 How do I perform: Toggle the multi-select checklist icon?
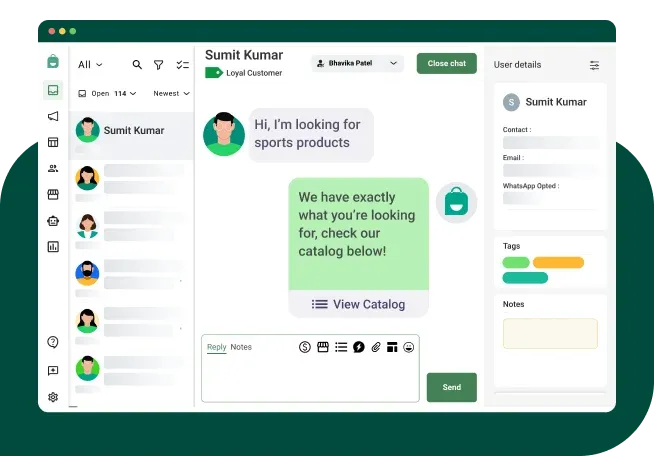[182, 65]
